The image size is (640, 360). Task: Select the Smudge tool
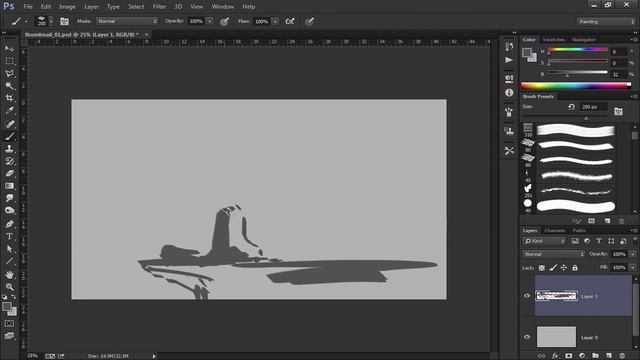(9, 198)
